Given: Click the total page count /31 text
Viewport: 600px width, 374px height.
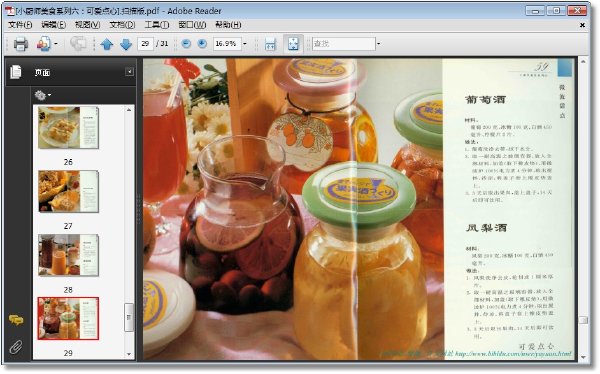Looking at the screenshot, I should point(162,44).
